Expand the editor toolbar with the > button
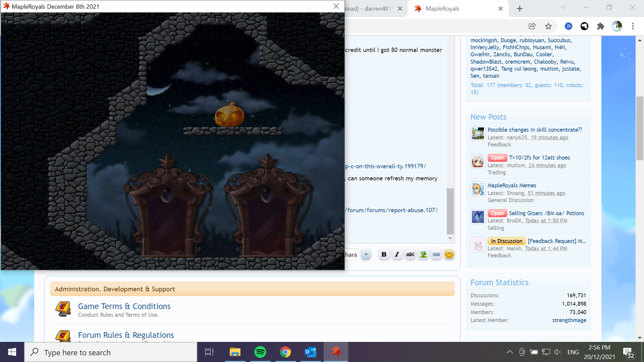Viewport: 644px width, 362px height. pos(366,254)
